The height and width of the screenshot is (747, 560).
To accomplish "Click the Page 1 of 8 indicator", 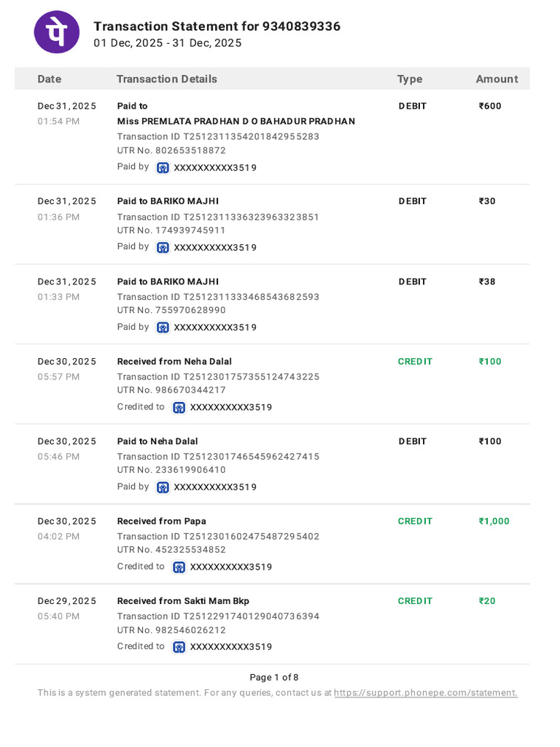I will [274, 678].
